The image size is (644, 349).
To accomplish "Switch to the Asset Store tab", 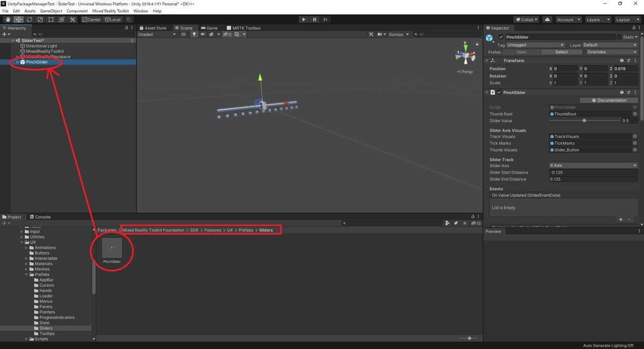I will click(153, 28).
